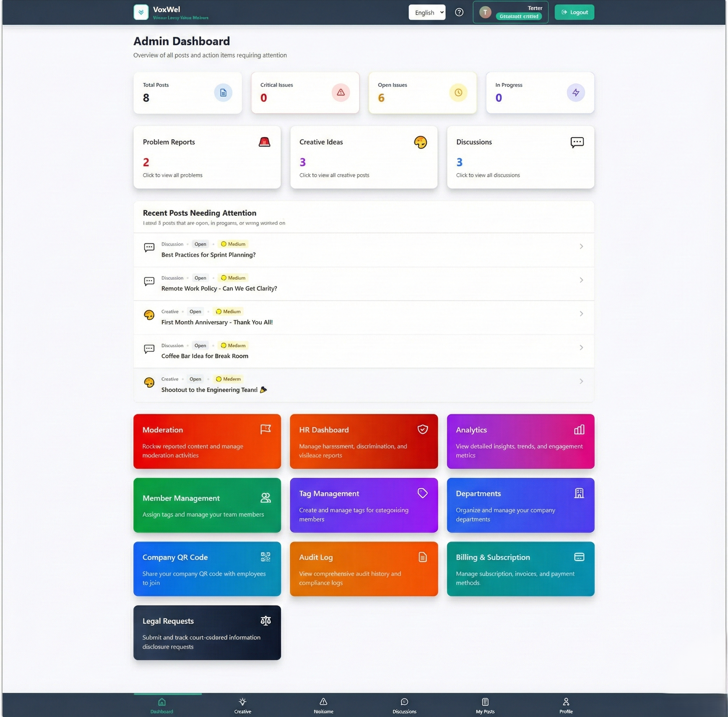Screen dimensions: 728x717
Task: Click the Problem Reports siren icon
Action: [265, 142]
